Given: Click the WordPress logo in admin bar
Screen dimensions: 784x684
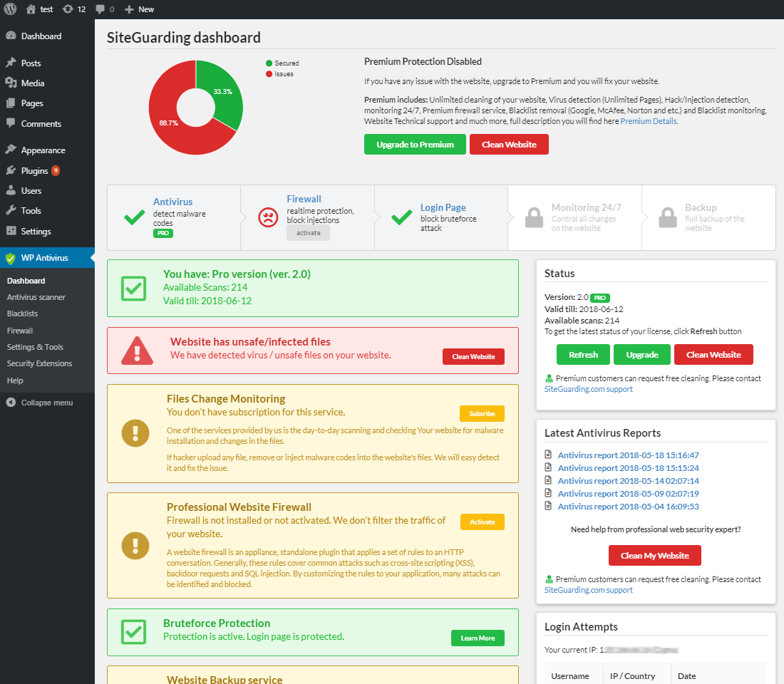Looking at the screenshot, I should pos(11,9).
